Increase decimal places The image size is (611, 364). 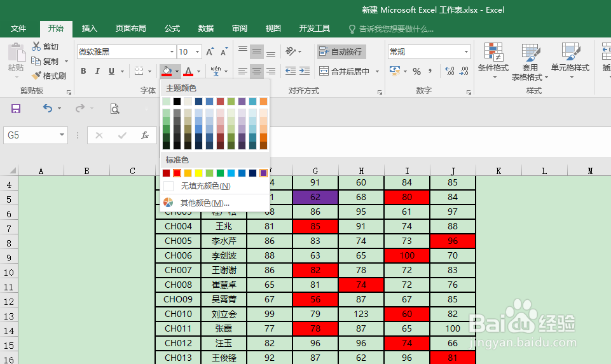450,71
